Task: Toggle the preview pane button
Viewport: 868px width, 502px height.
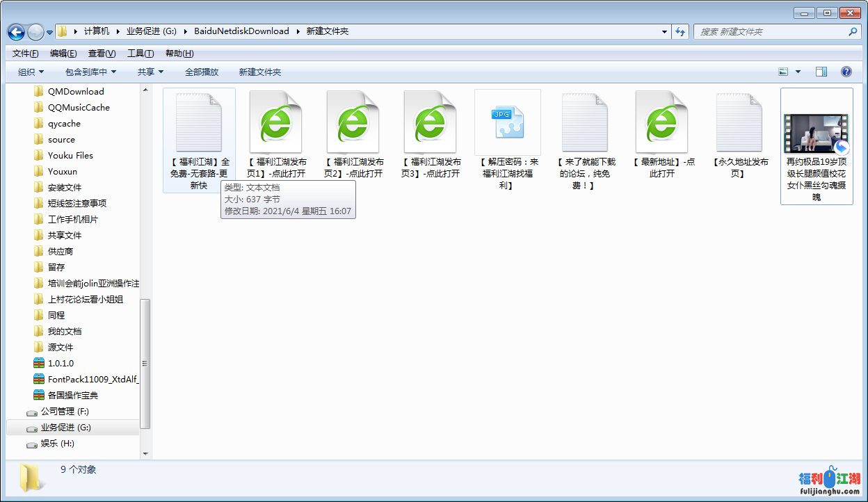Action: click(821, 72)
